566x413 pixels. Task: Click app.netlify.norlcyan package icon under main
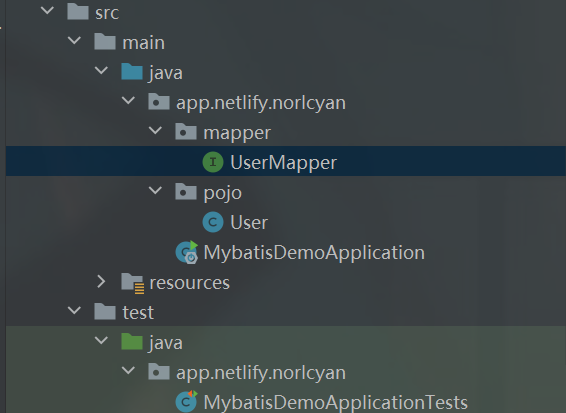click(x=159, y=101)
